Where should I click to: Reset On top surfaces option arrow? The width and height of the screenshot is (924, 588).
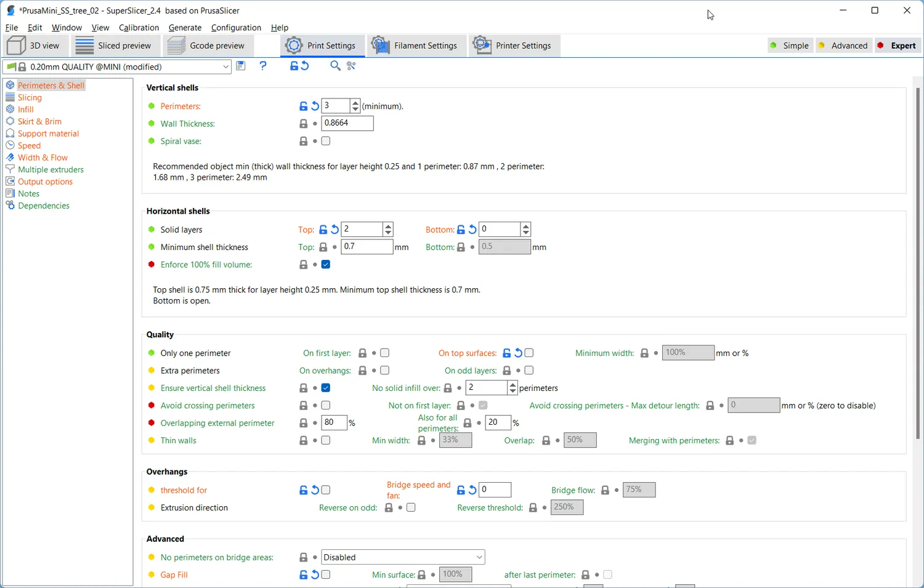click(518, 353)
